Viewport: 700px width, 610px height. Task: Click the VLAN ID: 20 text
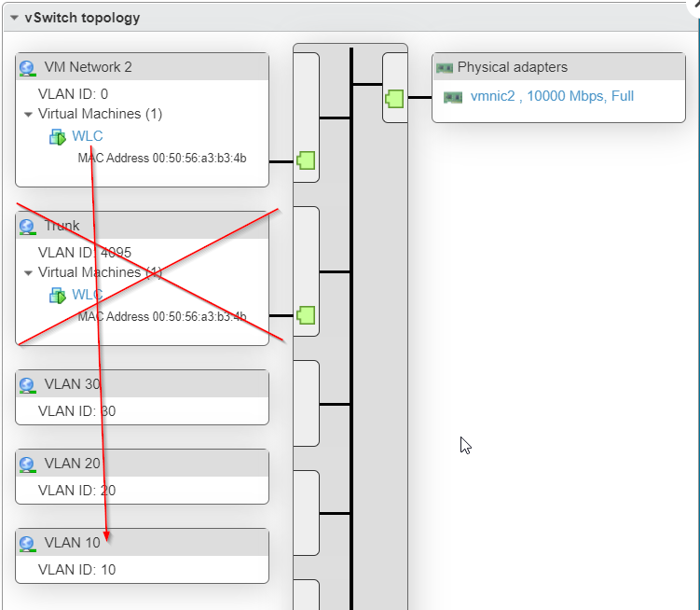coord(76,491)
